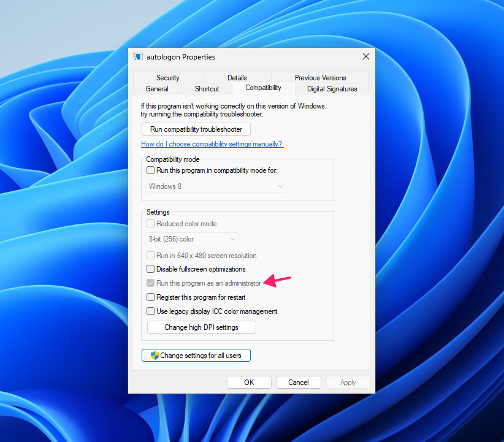Cancel the properties dialog
The image size is (504, 442).
coord(299,382)
